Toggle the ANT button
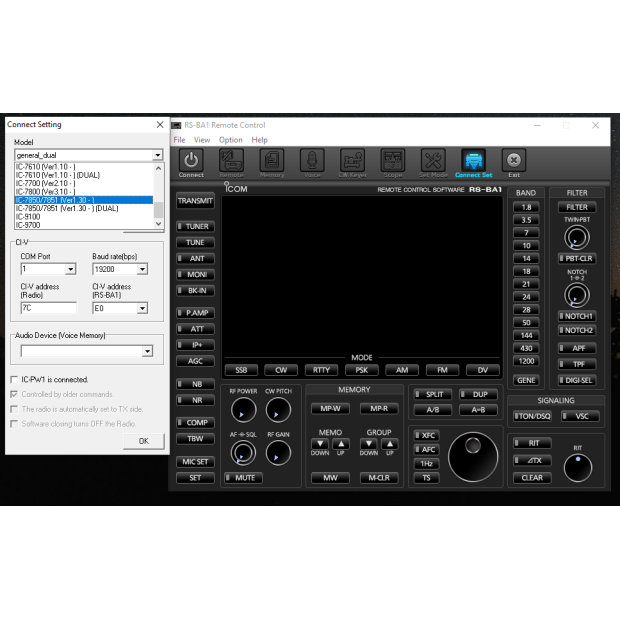Image resolution: width=620 pixels, height=620 pixels. [x=195, y=259]
